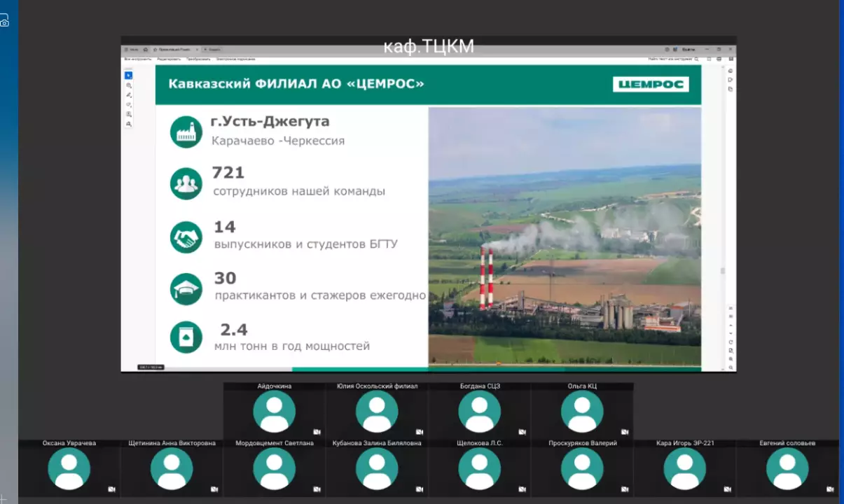Select the arrow selection tool in left toolbar
The height and width of the screenshot is (504, 844).
pyautogui.click(x=128, y=76)
